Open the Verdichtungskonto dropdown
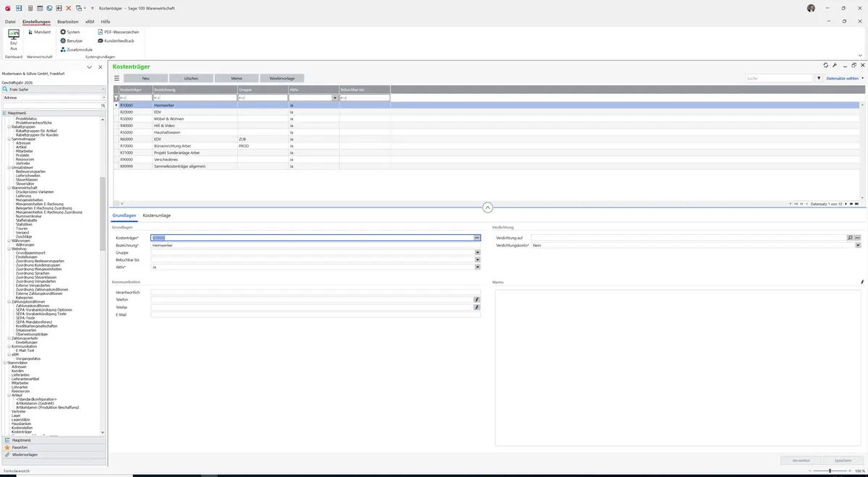 tap(858, 246)
